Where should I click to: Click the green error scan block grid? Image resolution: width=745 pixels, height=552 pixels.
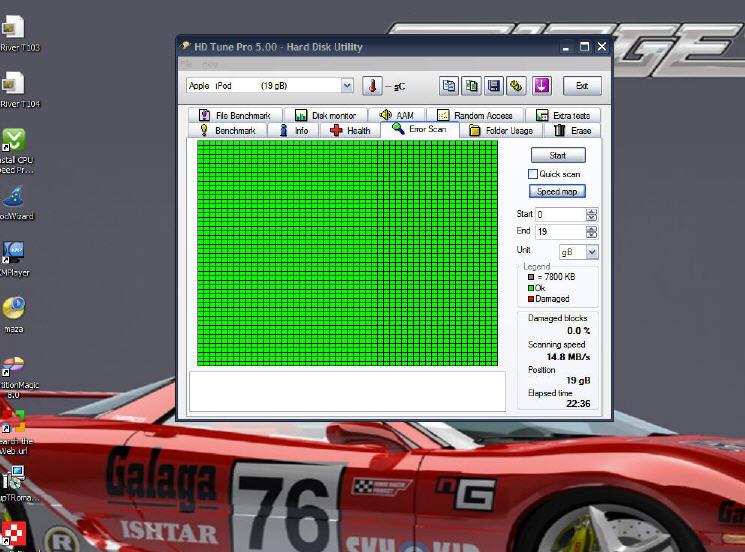[347, 253]
